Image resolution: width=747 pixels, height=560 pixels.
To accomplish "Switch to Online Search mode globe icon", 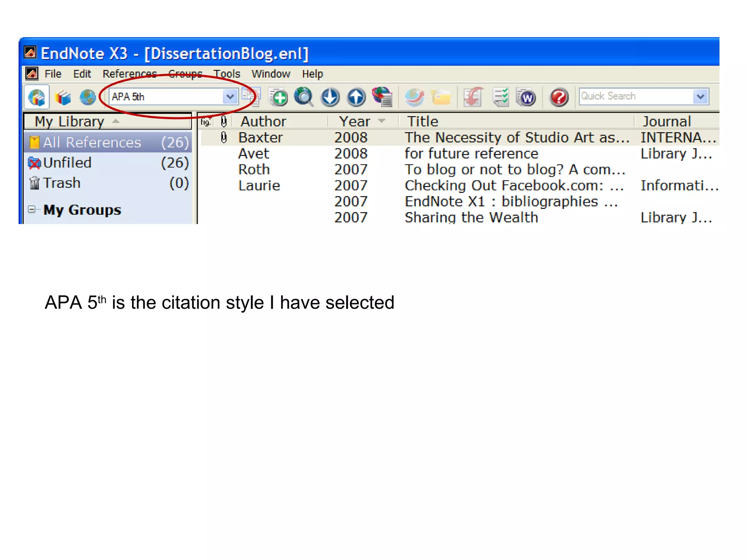I will tap(88, 97).
